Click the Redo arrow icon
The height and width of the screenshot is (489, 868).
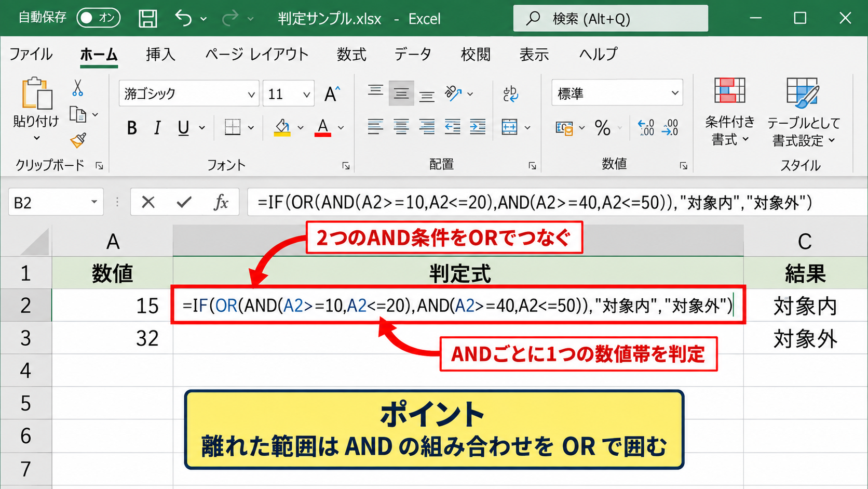[x=229, y=19]
